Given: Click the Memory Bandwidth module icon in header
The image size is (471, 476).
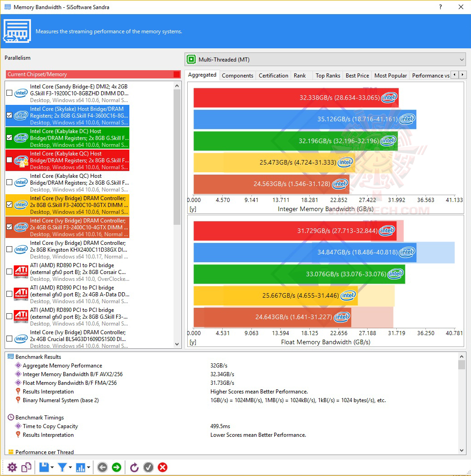Looking at the screenshot, I should pyautogui.click(x=17, y=31).
